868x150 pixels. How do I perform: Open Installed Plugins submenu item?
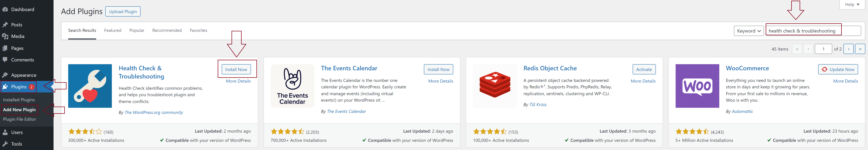point(19,100)
